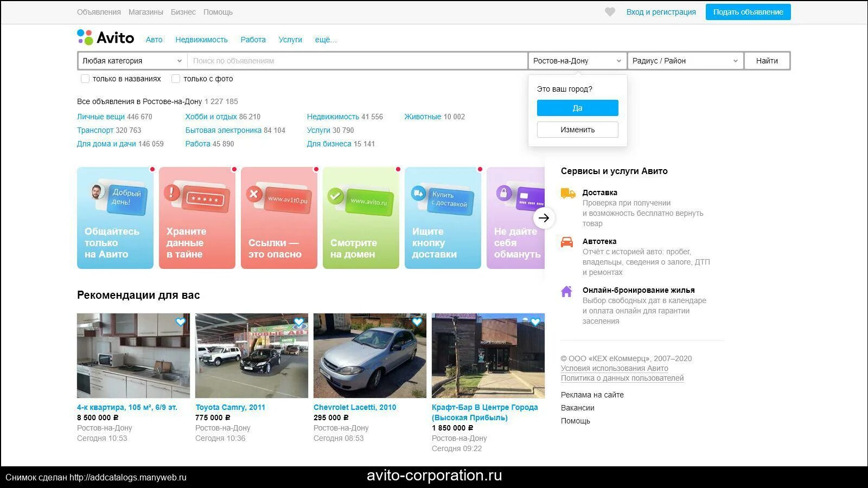Open 'Chevrolet Lacetti, 2010' title link

(355, 407)
